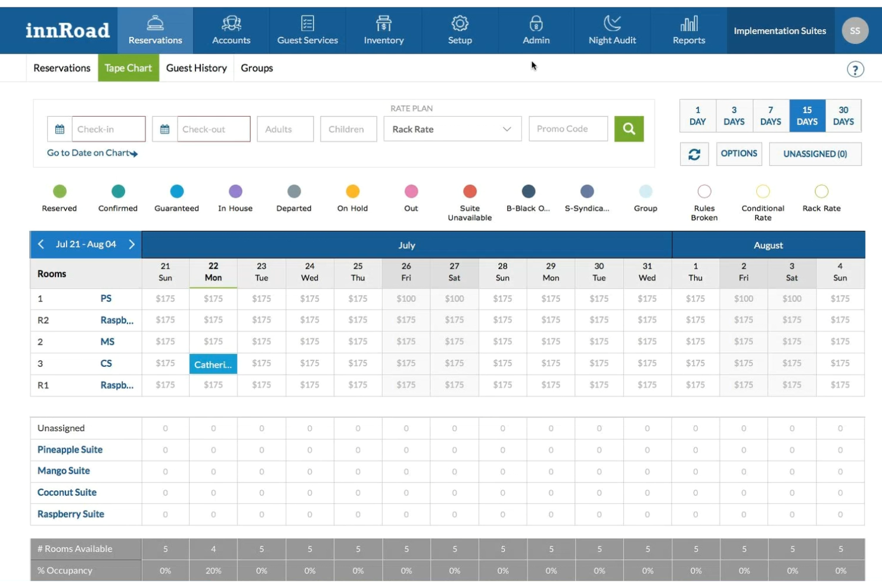Toggle the Conditional Rate legend circle
Viewport: 882px width, 588px height.
[763, 191]
